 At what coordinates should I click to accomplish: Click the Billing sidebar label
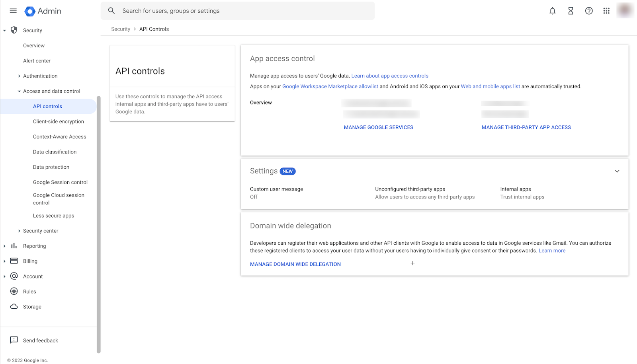pos(30,261)
